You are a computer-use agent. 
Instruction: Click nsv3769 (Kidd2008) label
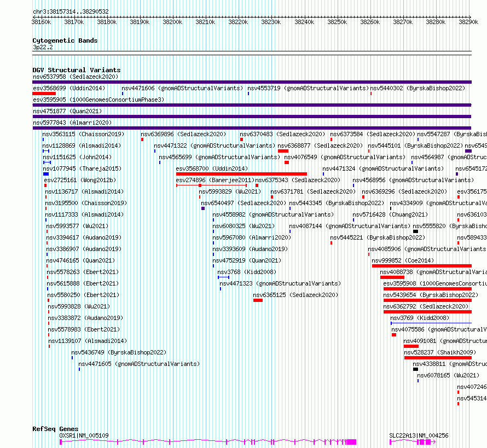pos(420,318)
